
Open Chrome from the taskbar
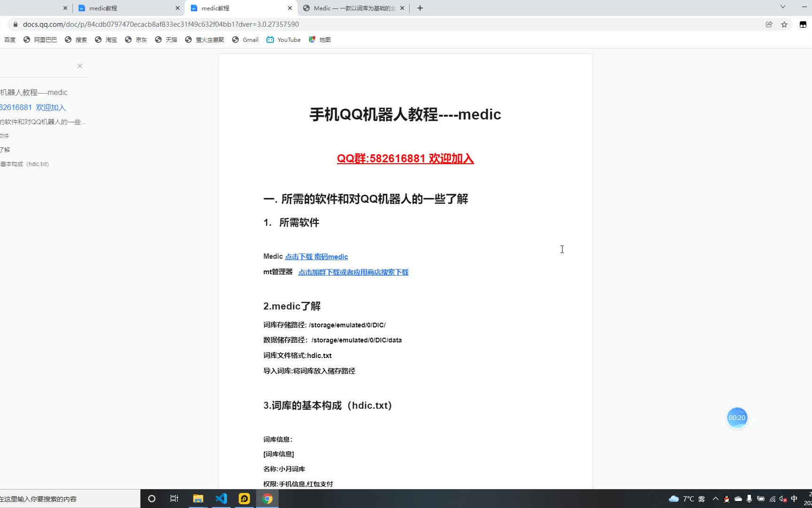pyautogui.click(x=267, y=499)
